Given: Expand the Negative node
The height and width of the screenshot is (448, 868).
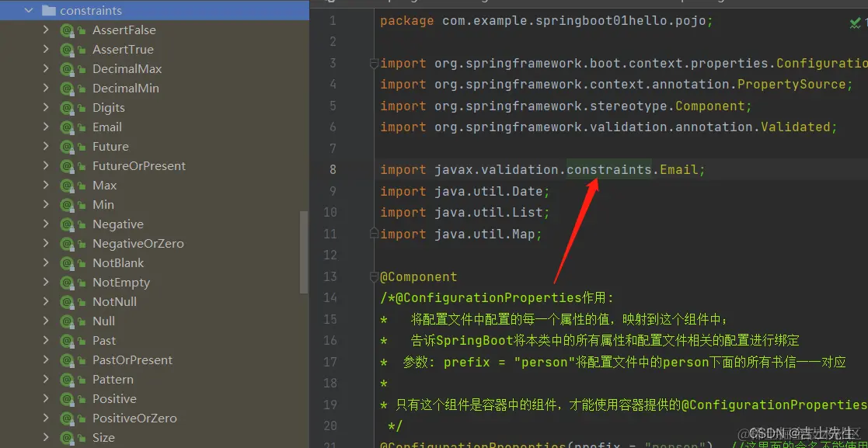Looking at the screenshot, I should pyautogui.click(x=46, y=224).
